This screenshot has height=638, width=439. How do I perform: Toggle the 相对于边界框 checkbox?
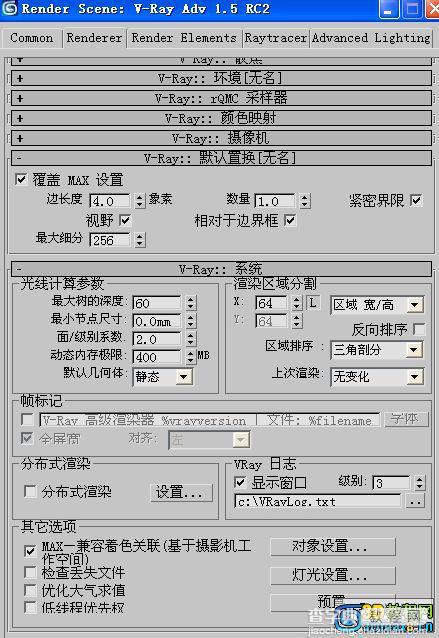[290, 221]
